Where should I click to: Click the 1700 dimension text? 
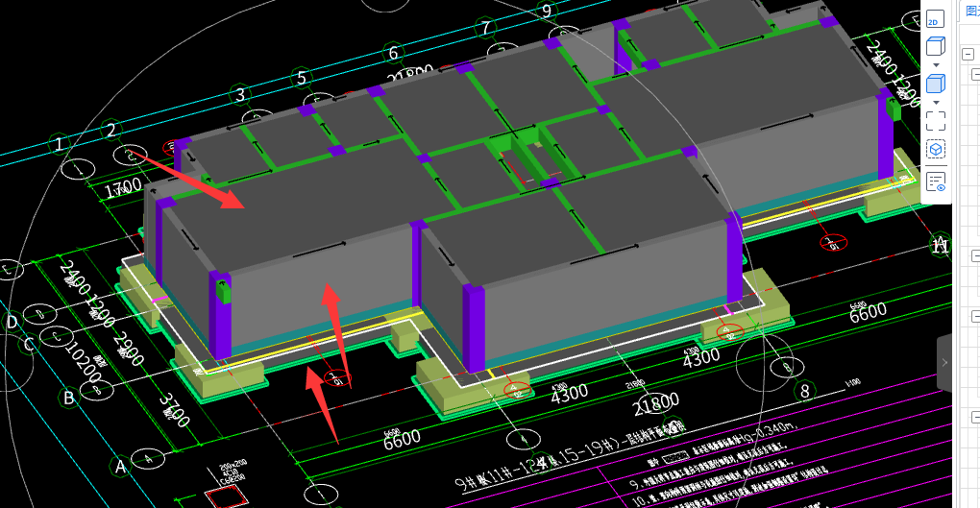pos(123,187)
